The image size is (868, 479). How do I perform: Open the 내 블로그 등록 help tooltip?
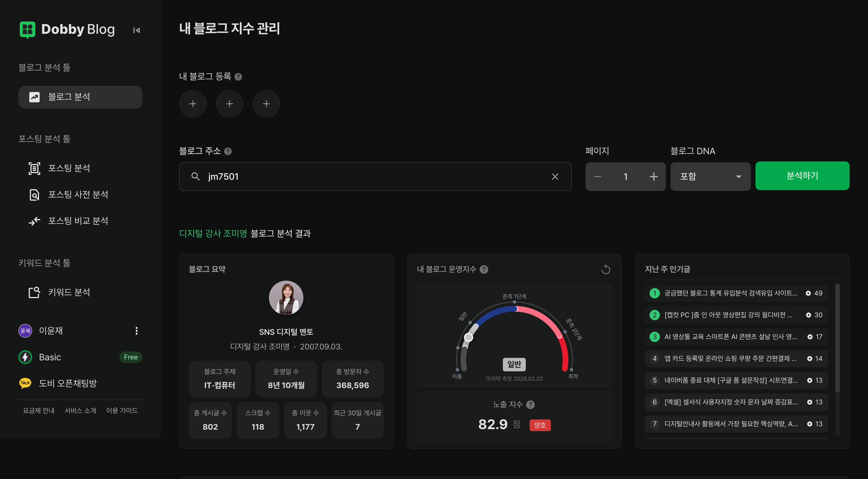[x=238, y=77]
